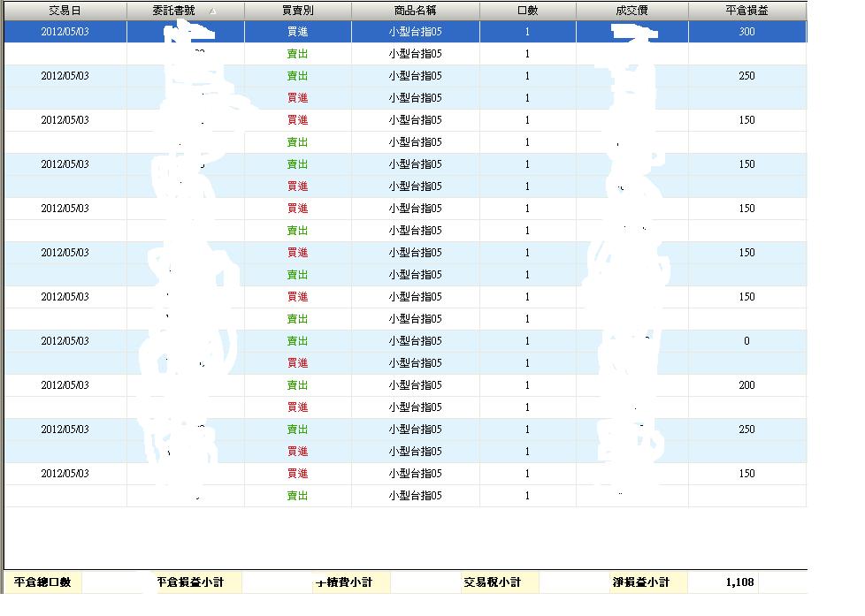Click 小型台指05 in the highlighted row
The height and width of the screenshot is (616, 865).
tap(416, 32)
